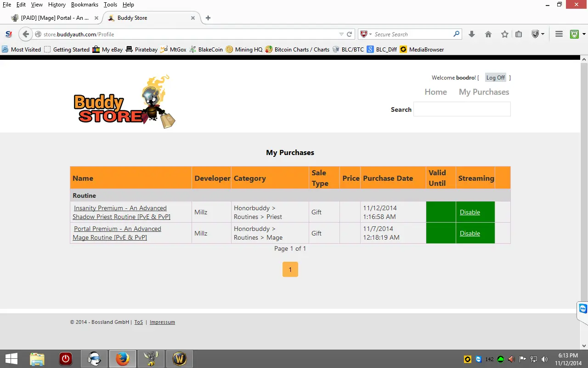The width and height of the screenshot is (588, 368).
Task: Focus the store Search input field
Action: [462, 109]
